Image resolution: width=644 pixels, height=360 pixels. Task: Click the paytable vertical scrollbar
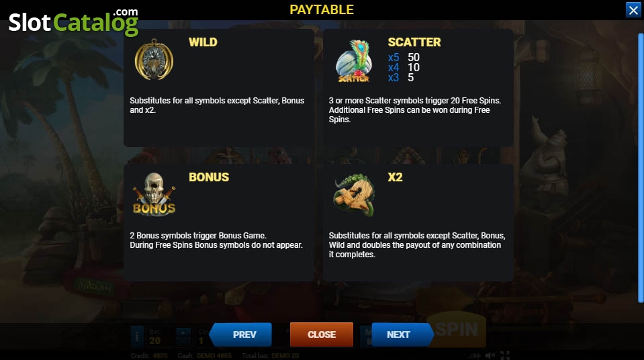[x=640, y=168]
